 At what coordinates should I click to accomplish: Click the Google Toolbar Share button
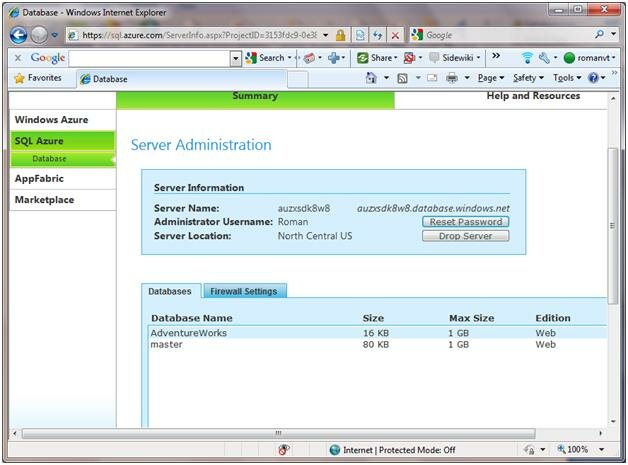(x=376, y=58)
